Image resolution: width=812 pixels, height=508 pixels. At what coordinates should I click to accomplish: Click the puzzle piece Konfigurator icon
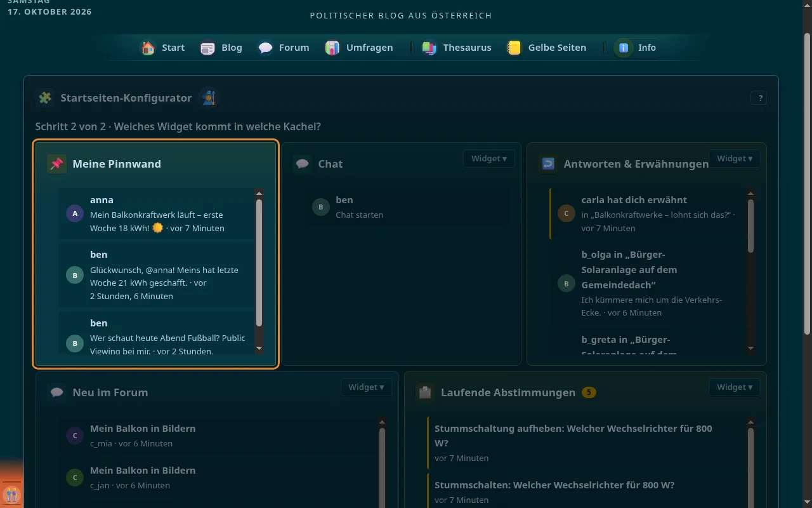pos(45,98)
